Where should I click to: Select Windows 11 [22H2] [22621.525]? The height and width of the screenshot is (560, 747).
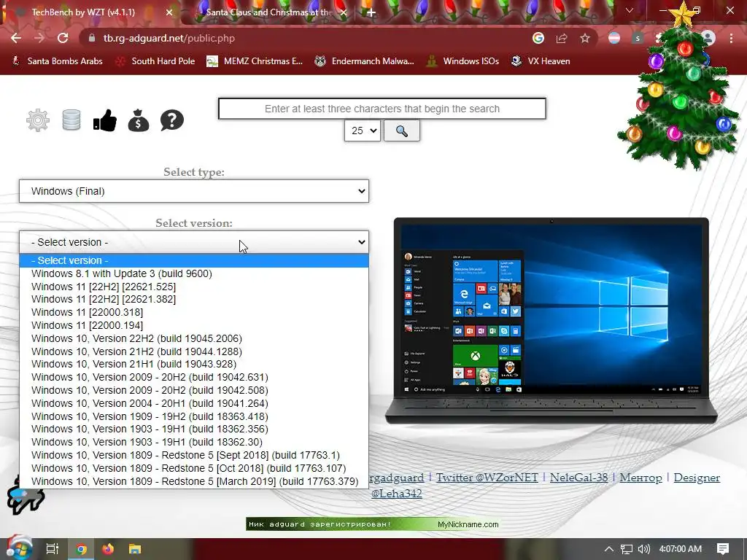194,287
